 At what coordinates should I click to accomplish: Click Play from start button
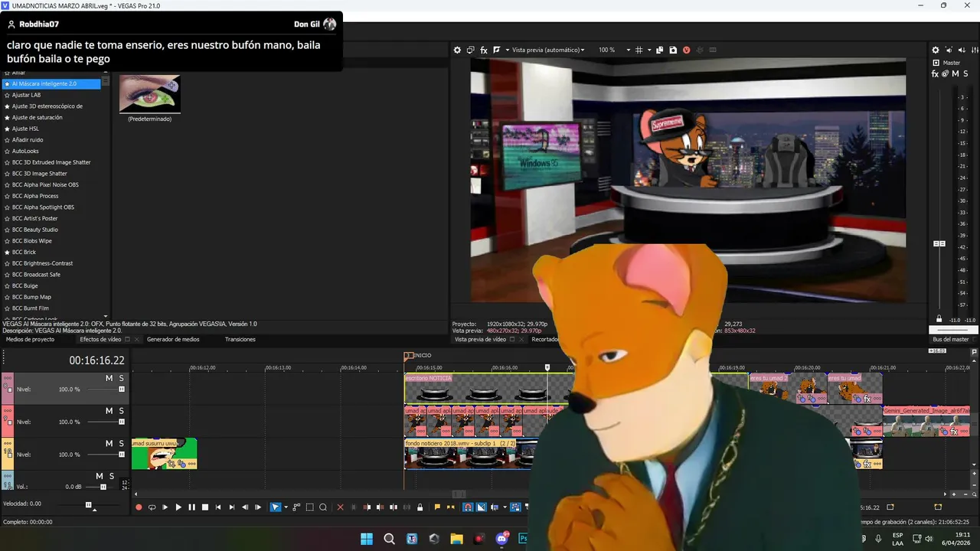click(165, 507)
